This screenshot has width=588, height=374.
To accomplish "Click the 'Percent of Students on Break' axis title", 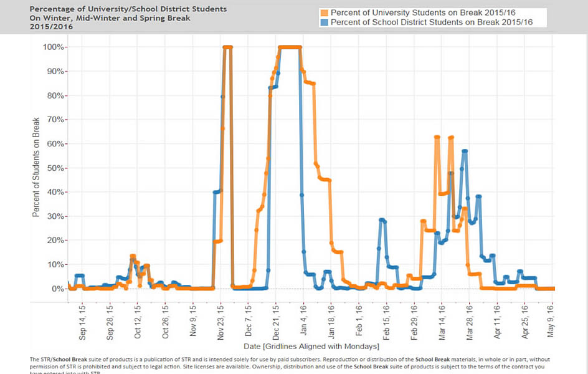I will (36, 167).
